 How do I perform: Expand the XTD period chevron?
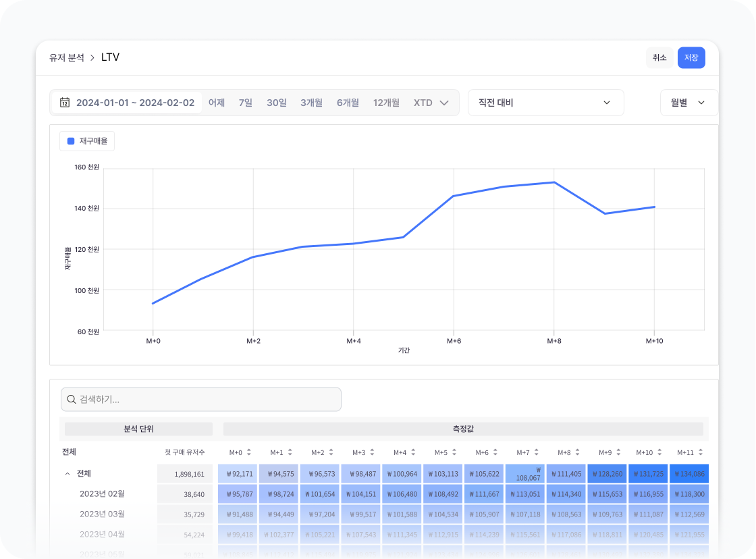[x=444, y=103]
